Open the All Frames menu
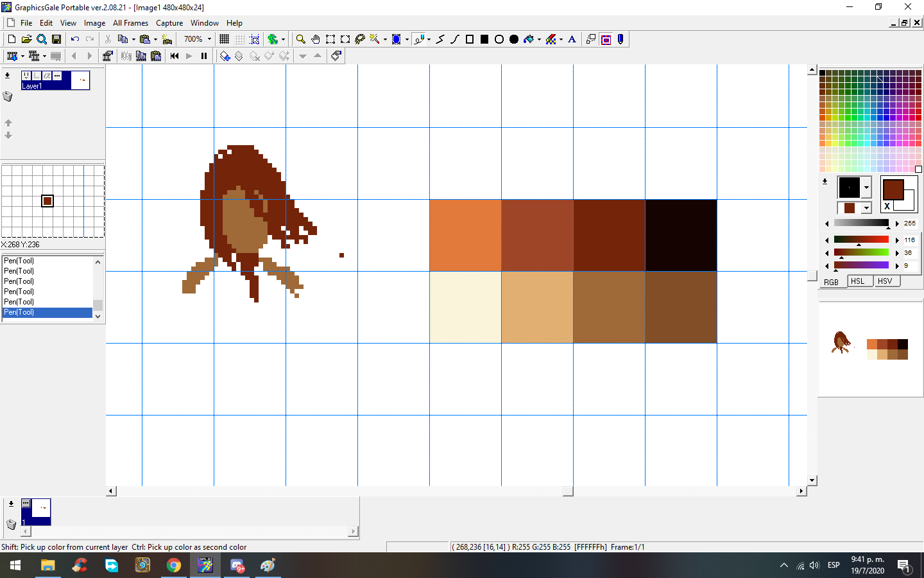 click(x=130, y=23)
